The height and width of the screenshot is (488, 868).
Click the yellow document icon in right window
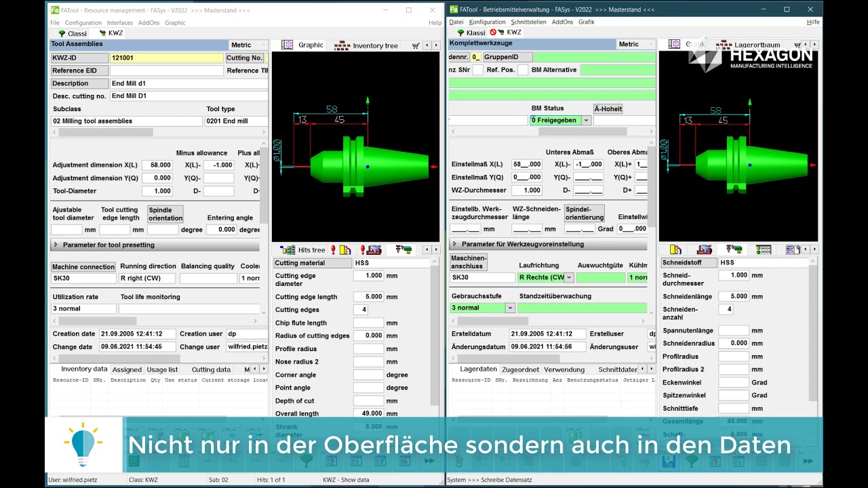tap(675, 249)
